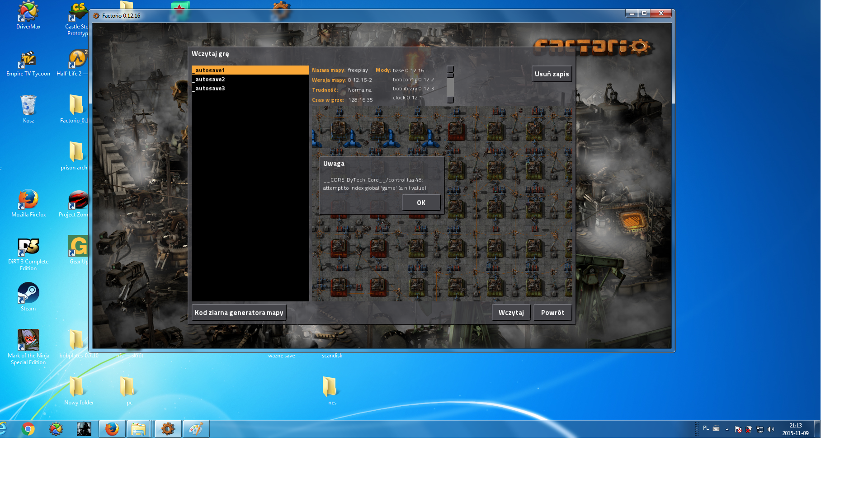This screenshot has width=868, height=488.
Task: Open DiRT 3 Complete Edition shortcut
Action: (x=28, y=254)
